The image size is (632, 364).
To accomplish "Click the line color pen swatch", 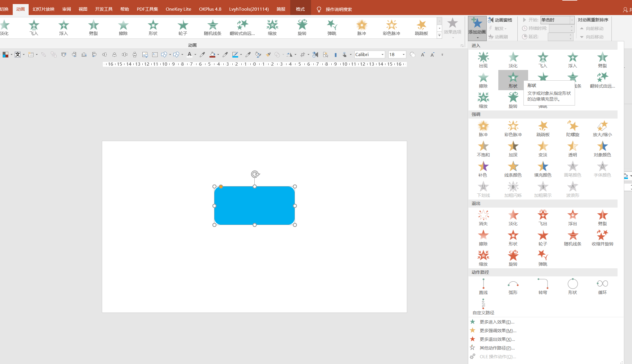I will (x=235, y=55).
